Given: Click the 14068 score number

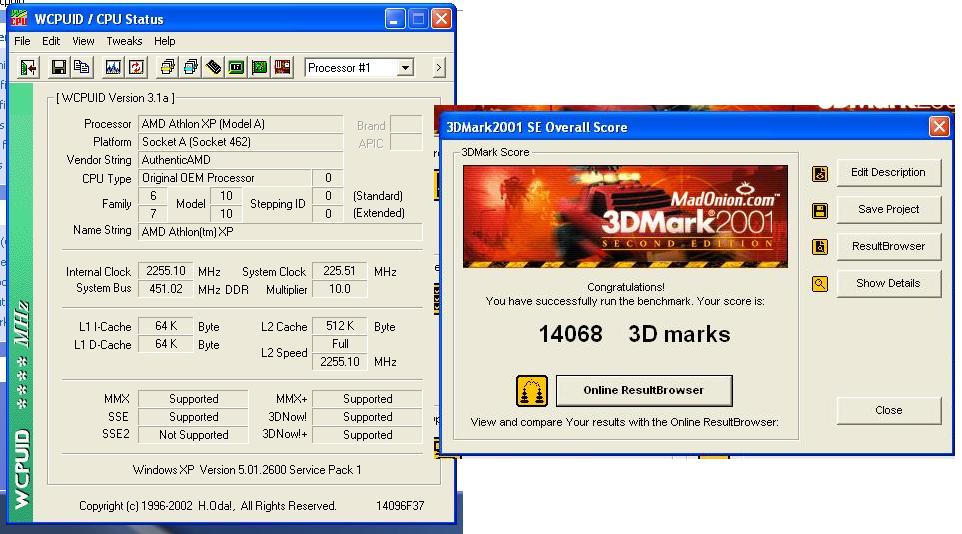Looking at the screenshot, I should pos(571,335).
